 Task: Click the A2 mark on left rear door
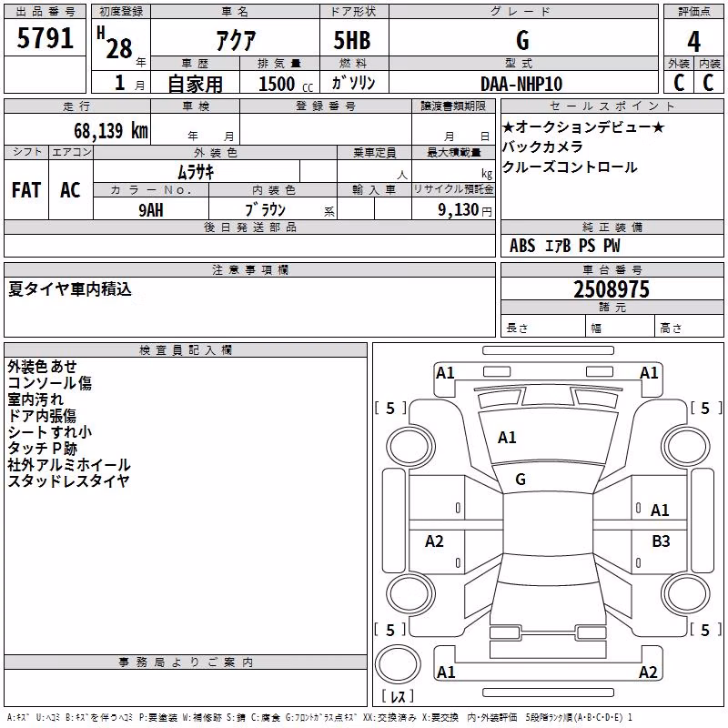pos(434,541)
